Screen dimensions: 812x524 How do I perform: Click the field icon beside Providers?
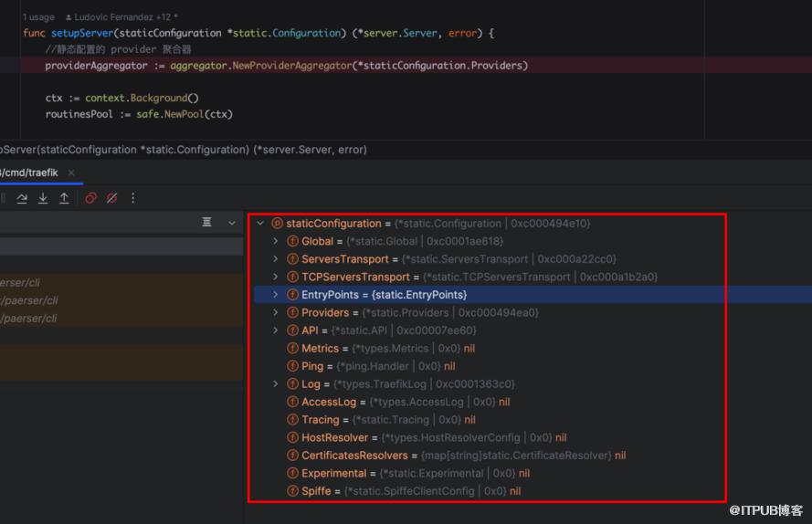pos(292,313)
